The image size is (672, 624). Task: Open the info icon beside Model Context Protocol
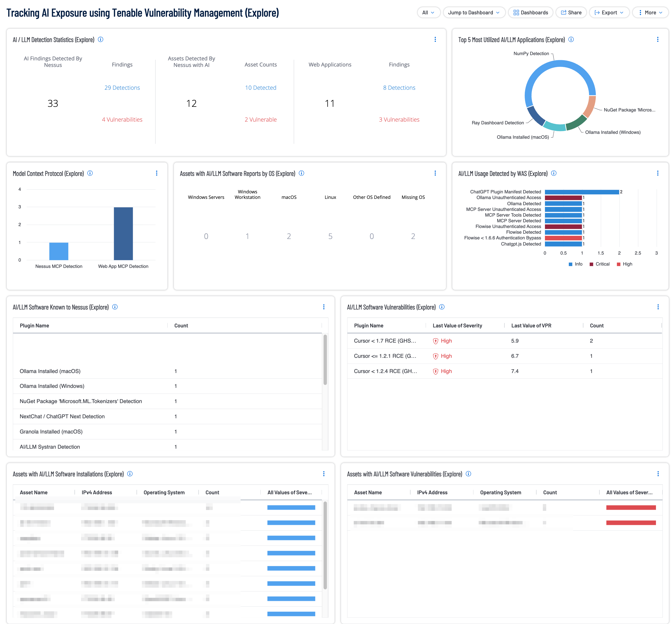point(90,173)
